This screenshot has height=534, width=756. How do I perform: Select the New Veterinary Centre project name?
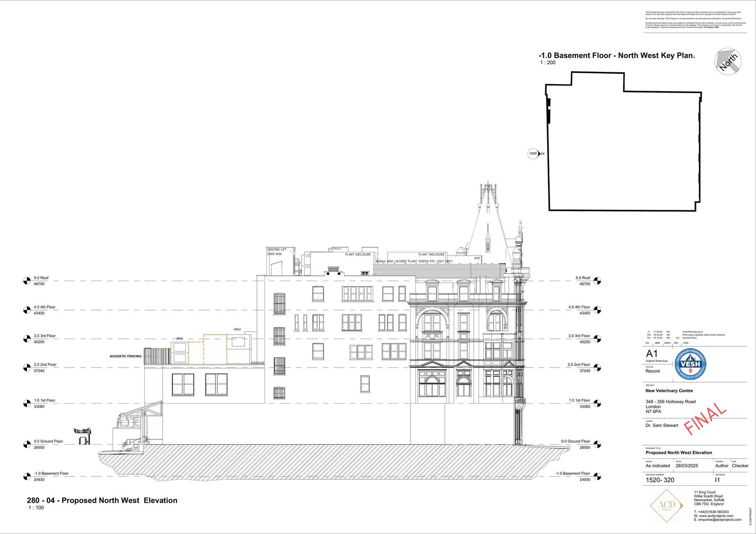[x=669, y=391]
